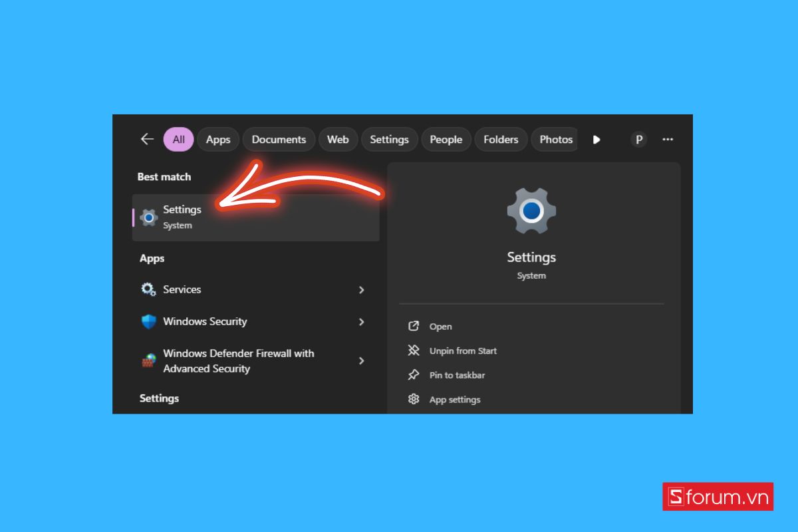
Task: Switch to the People filter tab
Action: [x=446, y=140]
